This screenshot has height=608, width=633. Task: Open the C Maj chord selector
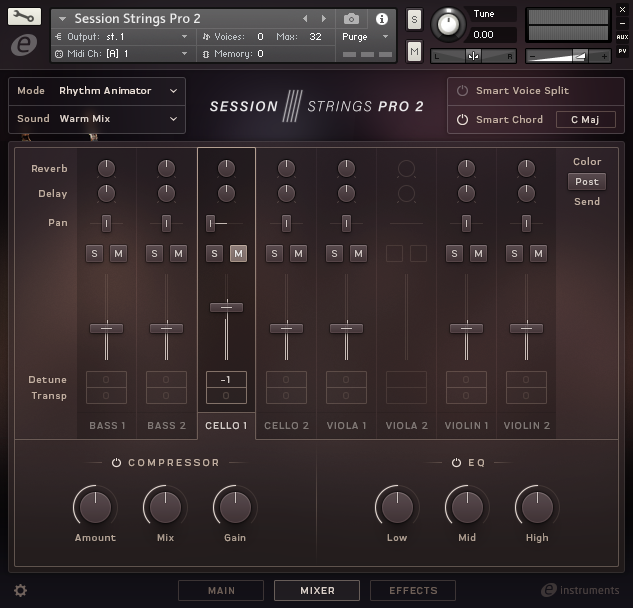point(585,120)
